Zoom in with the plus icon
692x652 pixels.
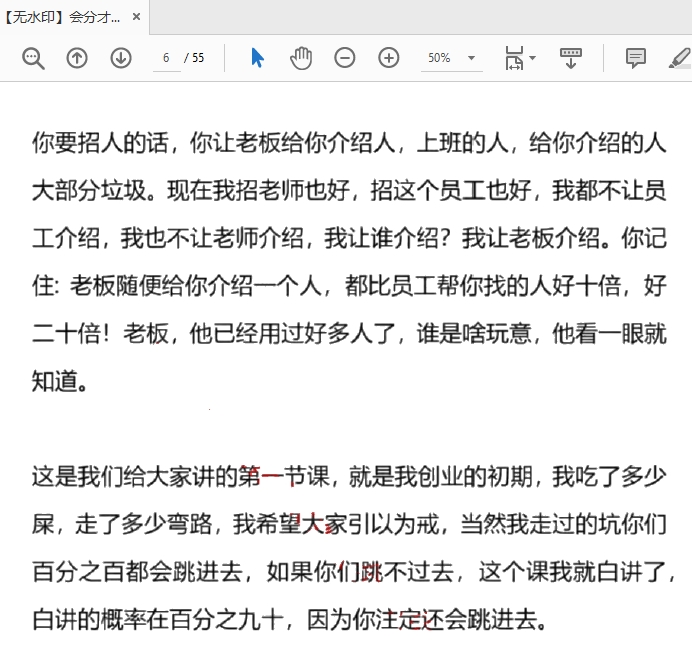389,58
